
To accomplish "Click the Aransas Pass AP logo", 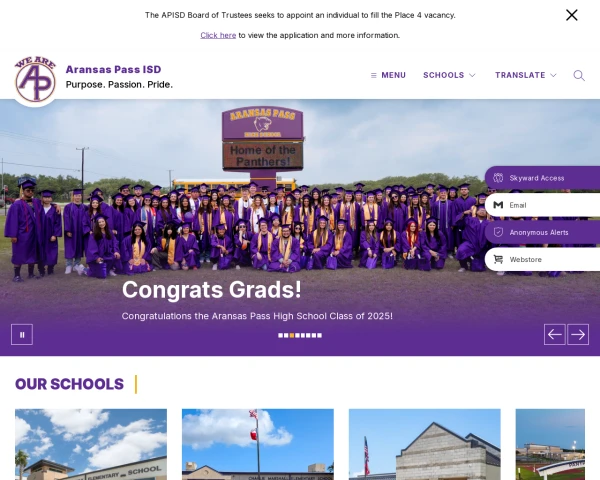I will pyautogui.click(x=35, y=80).
